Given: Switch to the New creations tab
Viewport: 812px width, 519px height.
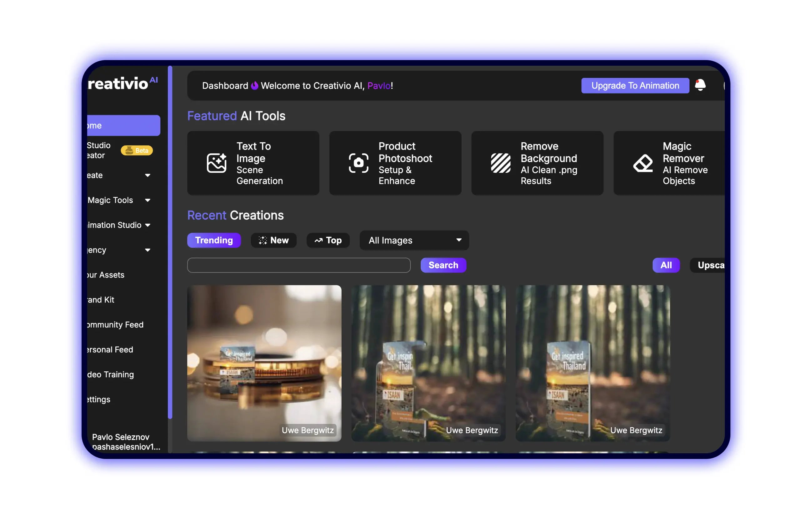Looking at the screenshot, I should click(x=273, y=240).
